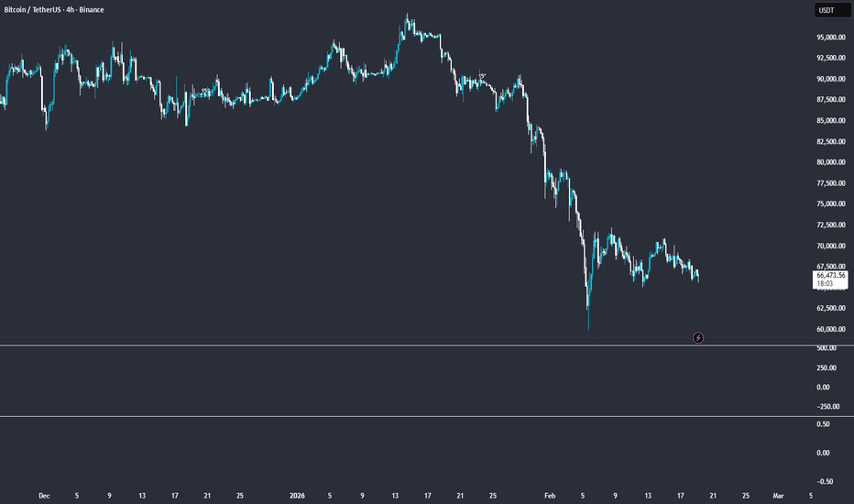Jump to the 2026 time axis marker

click(x=300, y=495)
